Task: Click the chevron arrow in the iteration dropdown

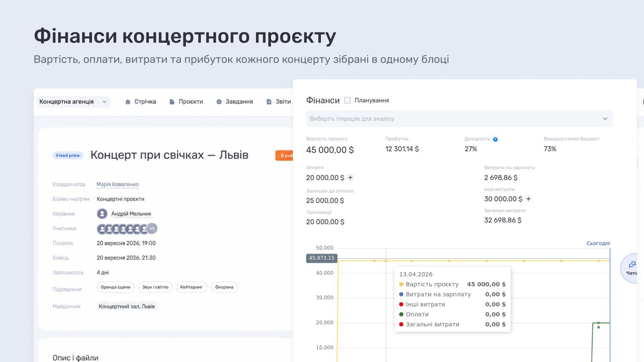Action: tap(605, 119)
